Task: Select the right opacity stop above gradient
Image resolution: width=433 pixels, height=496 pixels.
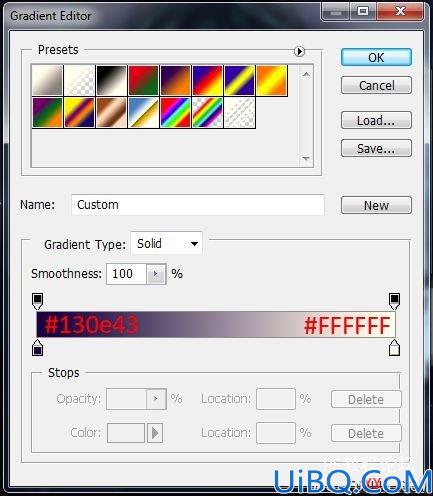Action: coord(394,301)
